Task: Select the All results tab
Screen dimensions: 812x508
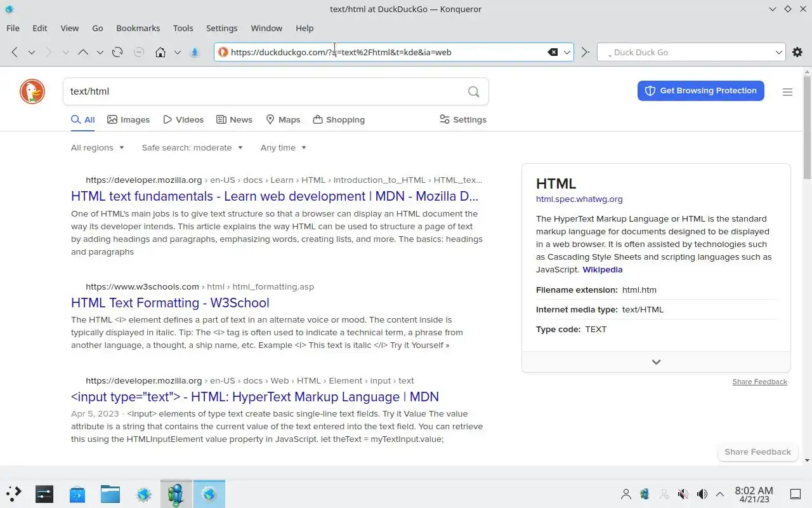Action: [x=83, y=119]
